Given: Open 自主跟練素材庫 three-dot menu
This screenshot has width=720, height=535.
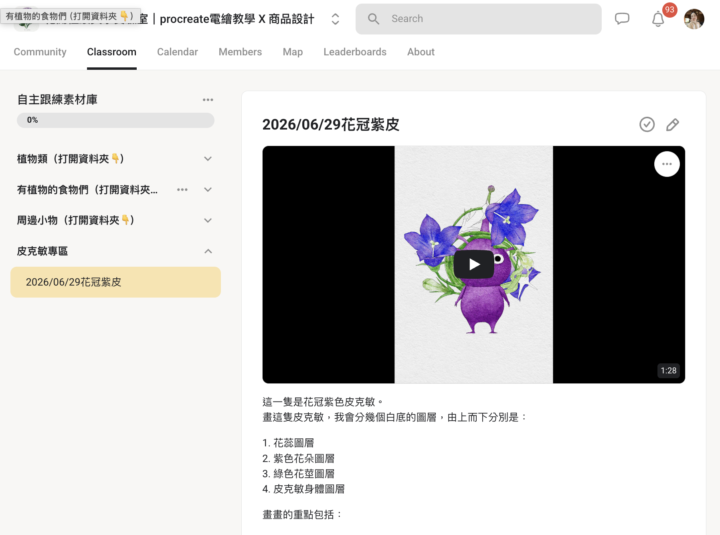Looking at the screenshot, I should tap(208, 100).
